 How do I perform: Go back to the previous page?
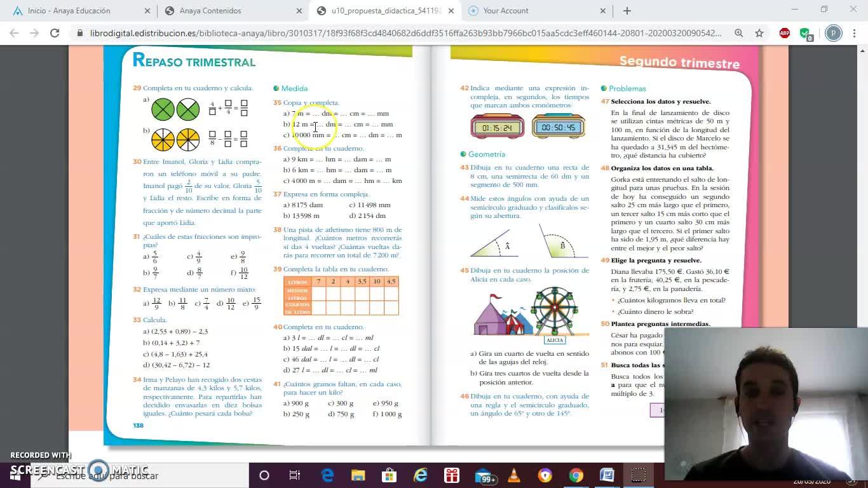pyautogui.click(x=15, y=33)
